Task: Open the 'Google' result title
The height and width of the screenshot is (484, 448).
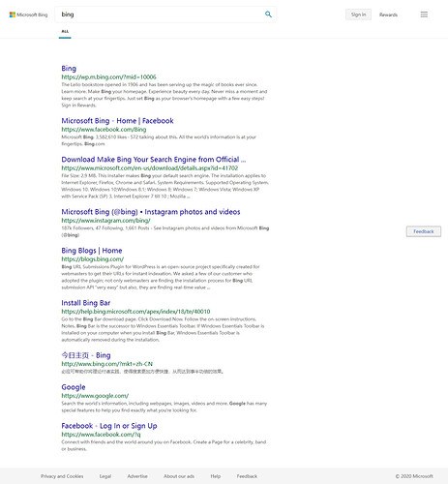Action: click(74, 387)
